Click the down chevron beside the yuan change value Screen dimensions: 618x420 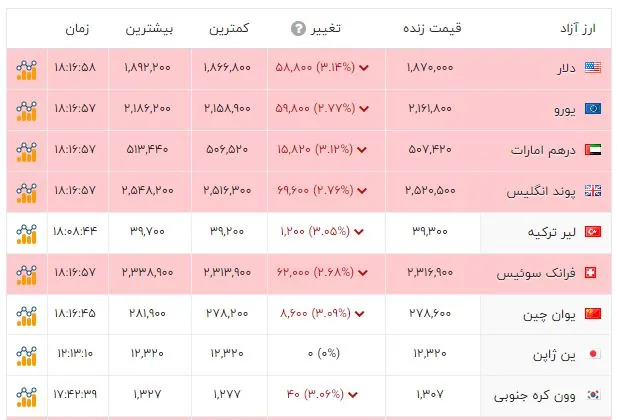[359, 314]
